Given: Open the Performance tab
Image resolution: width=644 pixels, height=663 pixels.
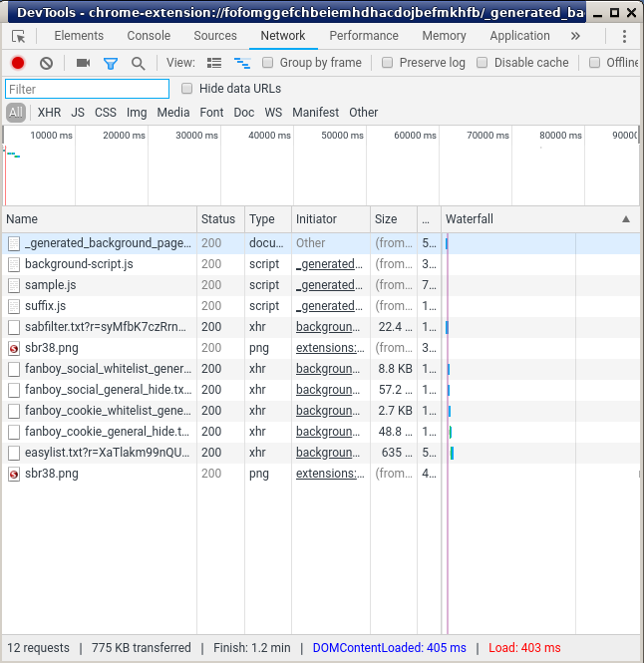Looking at the screenshot, I should [x=364, y=36].
